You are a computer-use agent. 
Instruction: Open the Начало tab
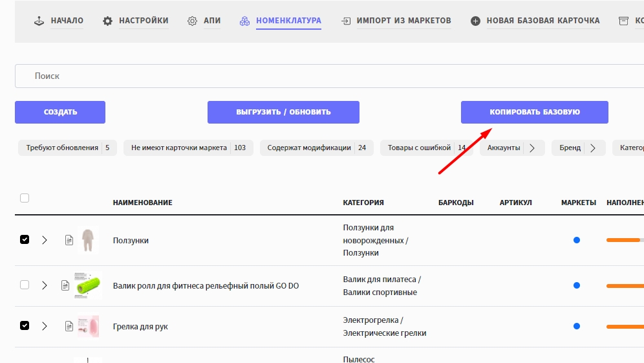(x=58, y=21)
